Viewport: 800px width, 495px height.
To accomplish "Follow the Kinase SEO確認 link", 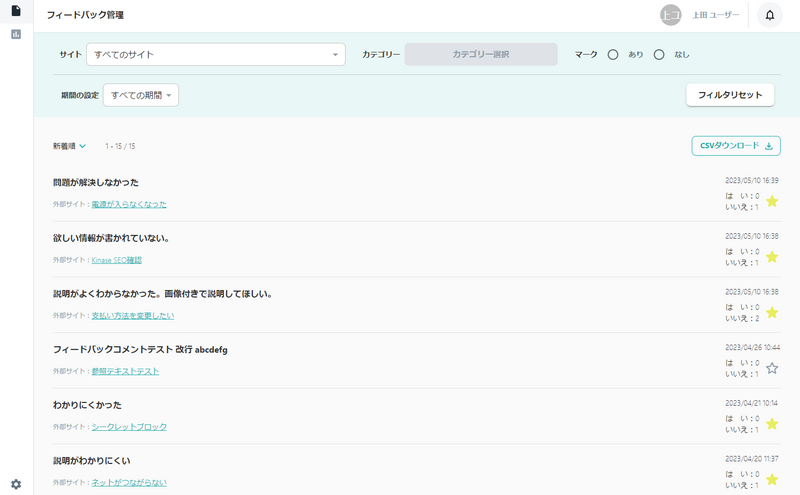I will (x=116, y=260).
